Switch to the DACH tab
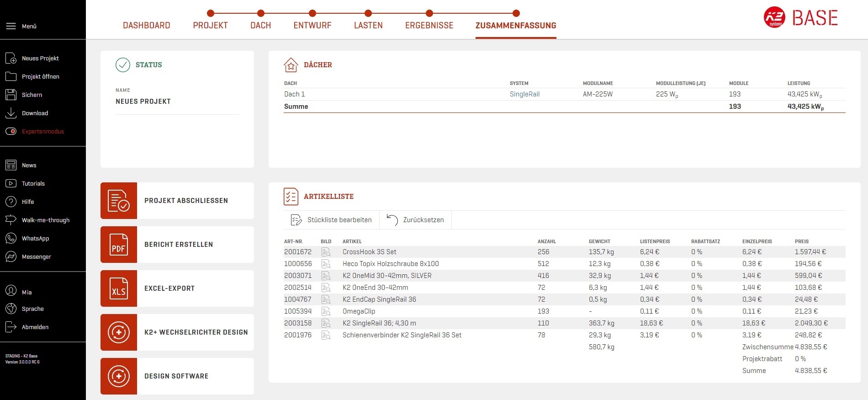This screenshot has height=400, width=868. 261,26
